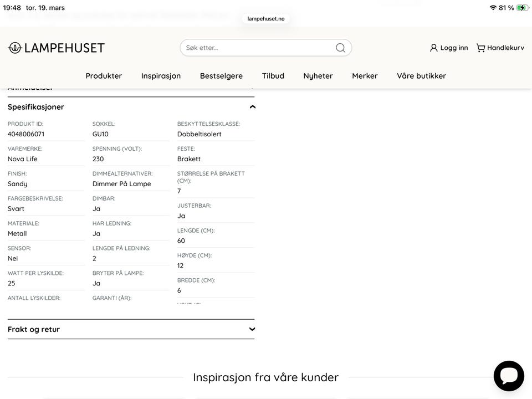
Task: Tap the battery status icon
Action: [523, 8]
